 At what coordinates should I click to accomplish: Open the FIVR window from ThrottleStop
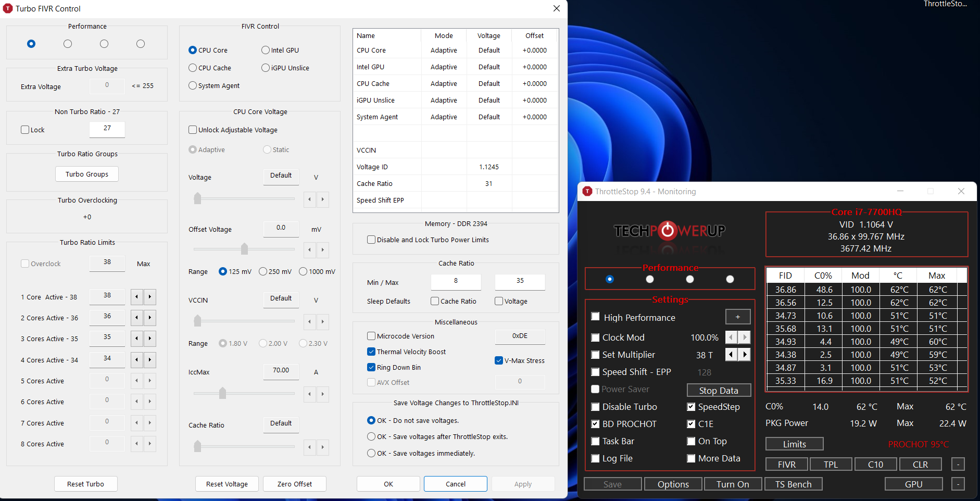(x=787, y=464)
